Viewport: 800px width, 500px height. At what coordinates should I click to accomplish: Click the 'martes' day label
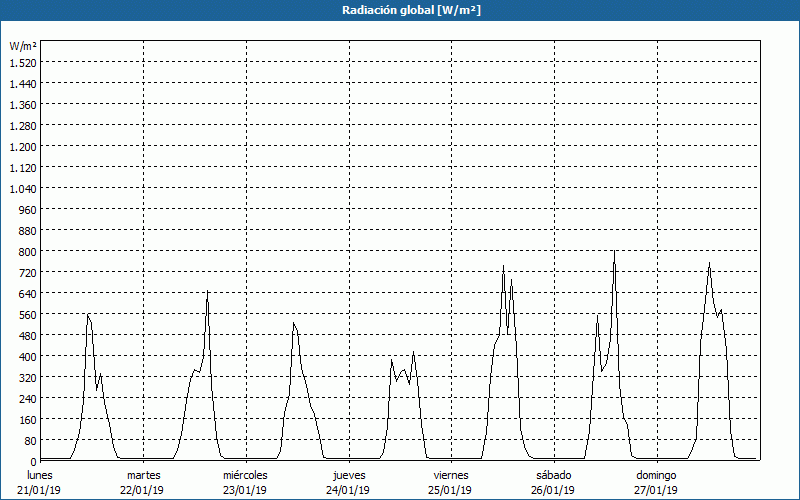[144, 475]
